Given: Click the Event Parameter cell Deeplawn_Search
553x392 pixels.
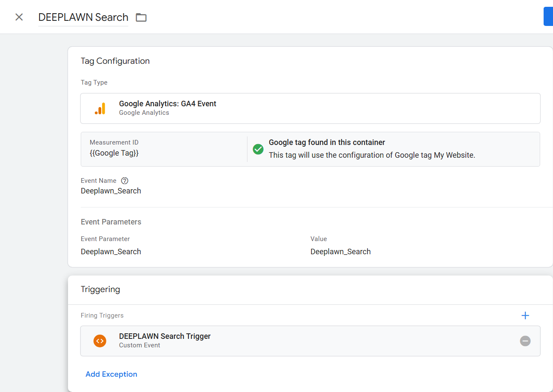Looking at the screenshot, I should click(x=111, y=252).
